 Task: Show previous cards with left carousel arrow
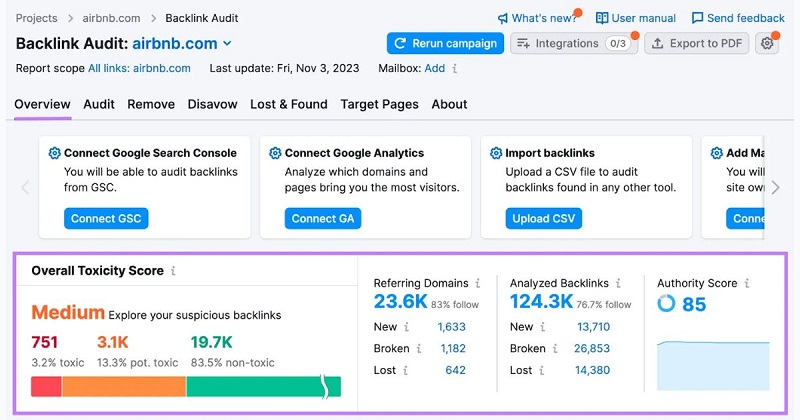[25, 187]
